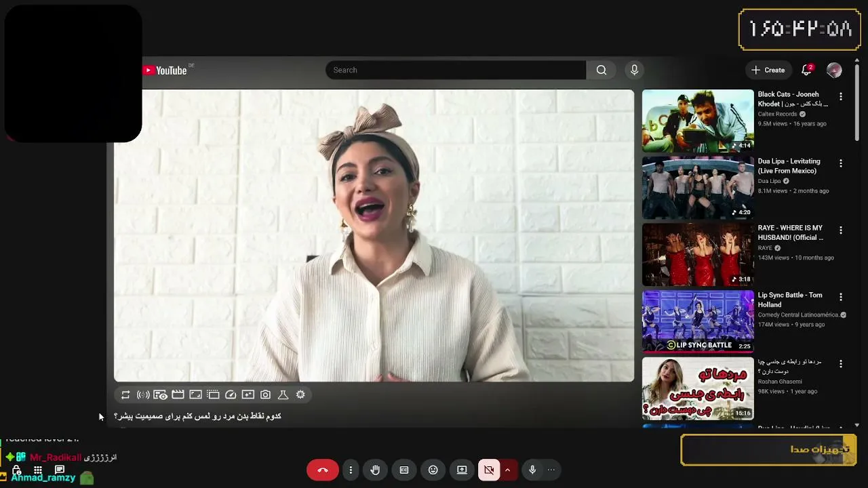Click the magnifier search button
This screenshot has width=868, height=488.
pos(601,70)
